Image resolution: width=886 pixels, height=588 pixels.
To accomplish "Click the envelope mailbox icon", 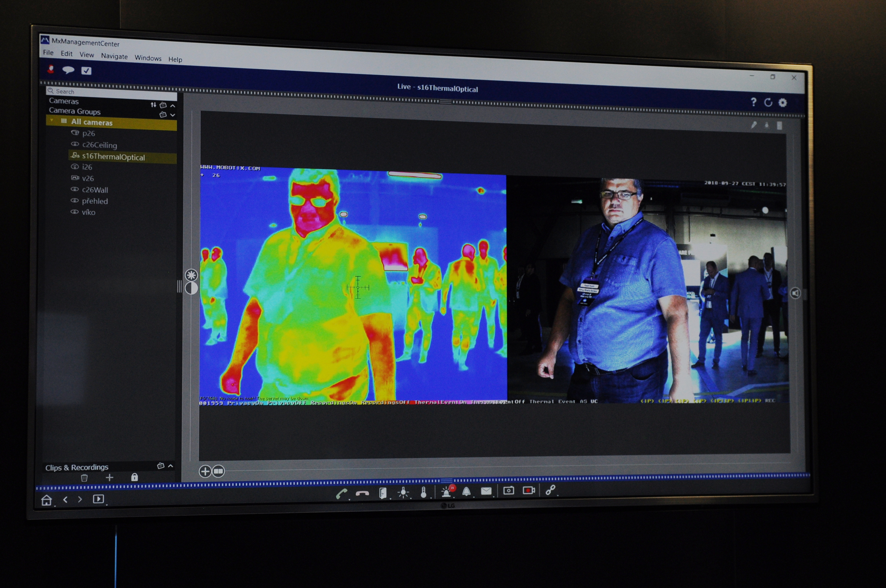I will tap(486, 491).
